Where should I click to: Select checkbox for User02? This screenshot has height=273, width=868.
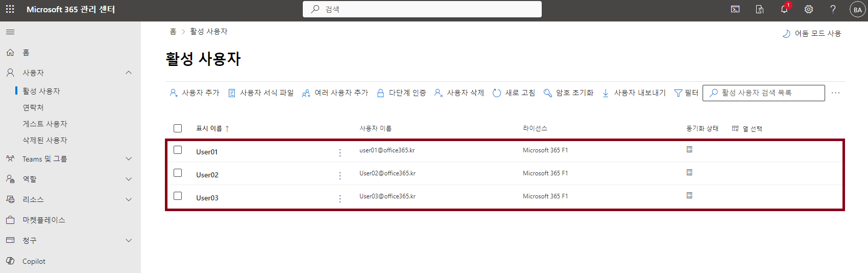(x=178, y=173)
